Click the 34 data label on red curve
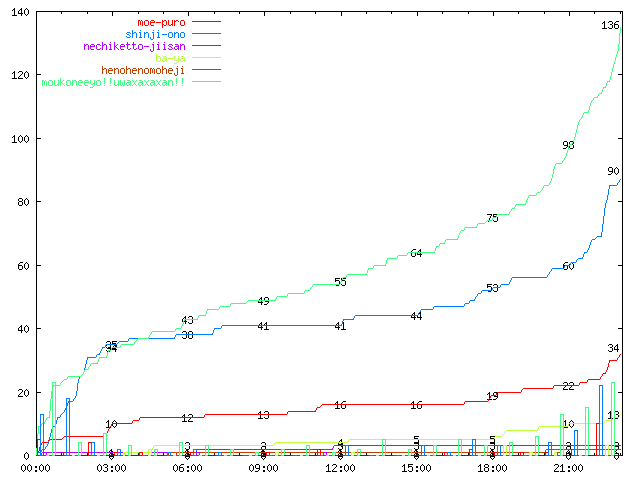Image resolution: width=640 pixels, height=480 pixels. tap(613, 348)
